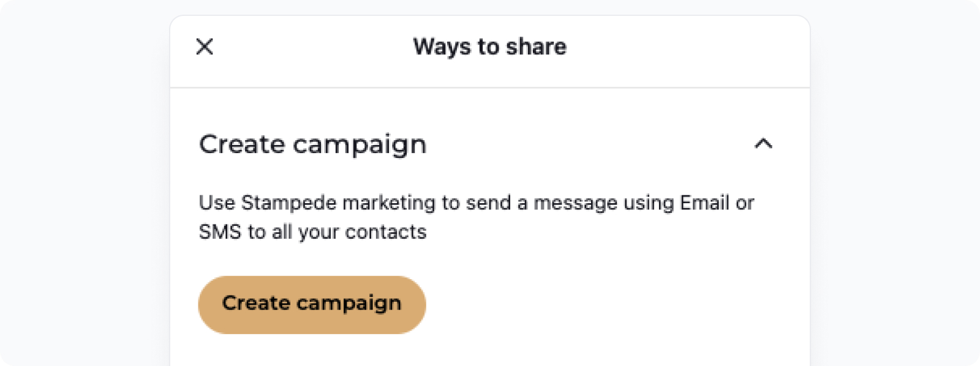
Task: Click the caret right of Create campaign heading
Action: 763,144
